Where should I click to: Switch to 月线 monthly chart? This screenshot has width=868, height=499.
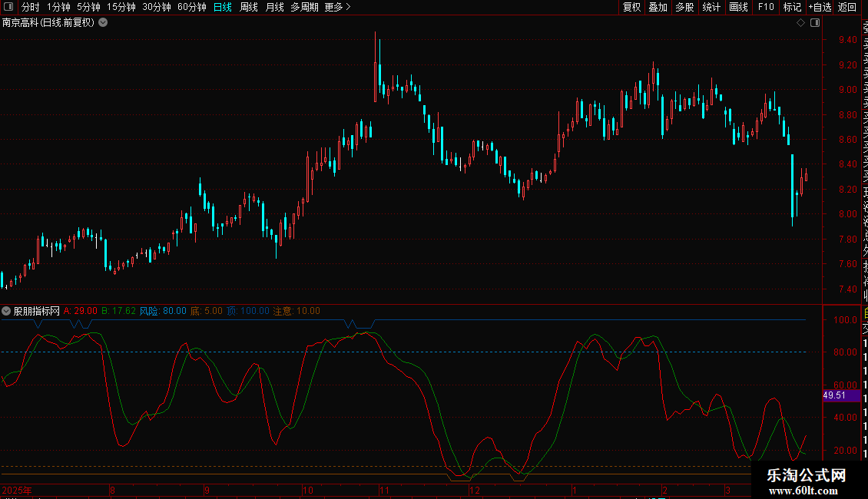[274, 7]
